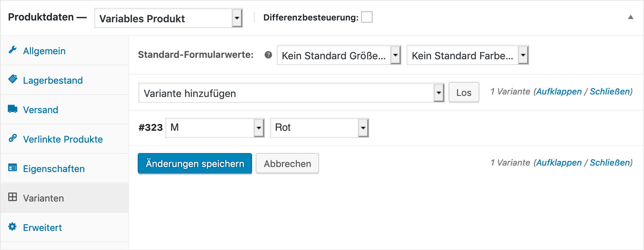644x250 pixels.
Task: Open the Variables Produkt type dropdown
Action: click(x=169, y=18)
